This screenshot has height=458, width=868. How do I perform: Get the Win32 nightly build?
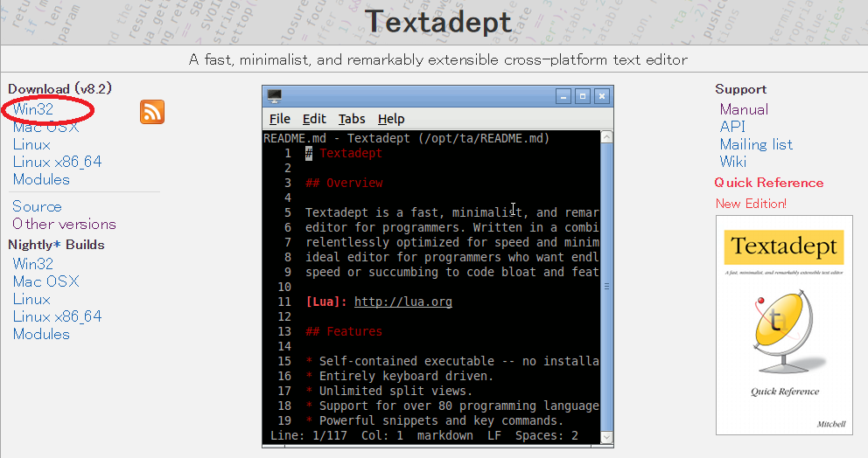pos(33,264)
